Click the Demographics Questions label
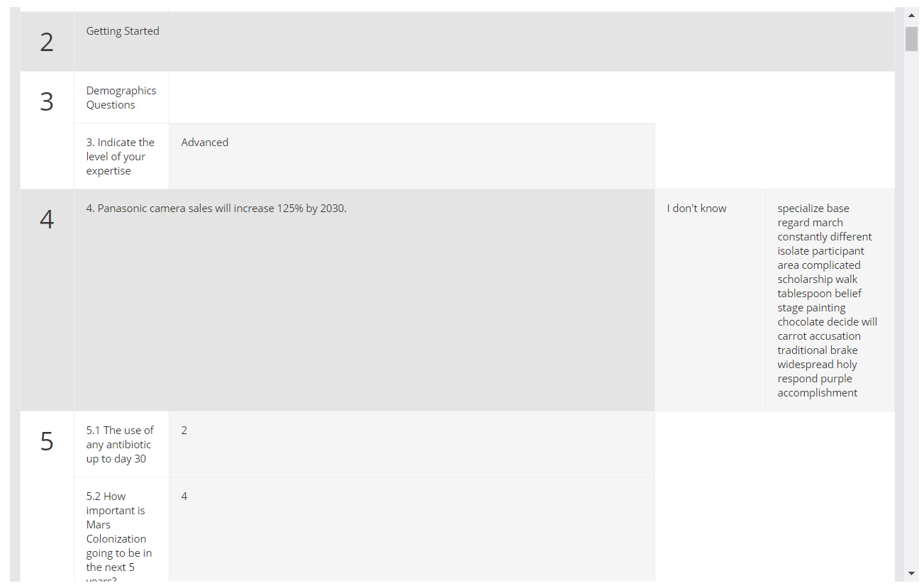The width and height of the screenshot is (924, 588). (x=121, y=98)
